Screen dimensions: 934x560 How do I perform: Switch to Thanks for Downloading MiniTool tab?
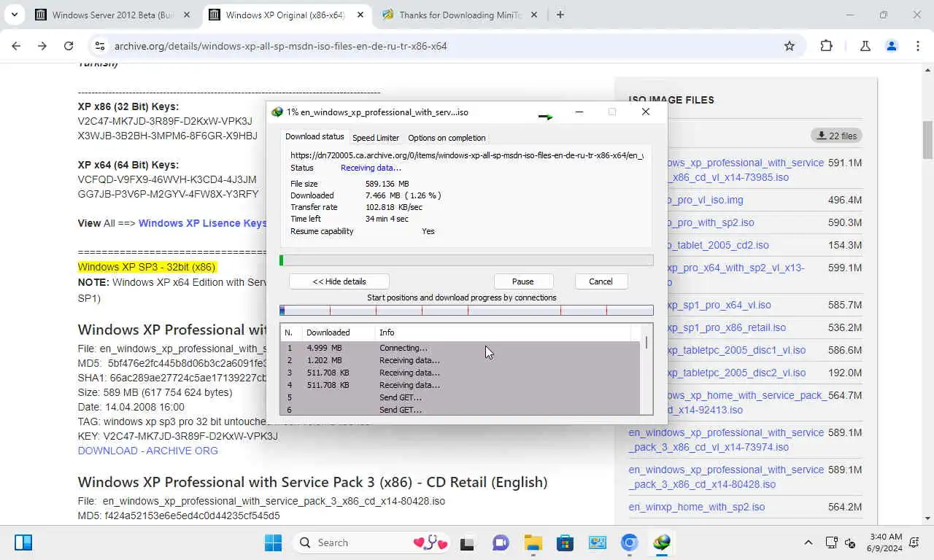click(460, 15)
